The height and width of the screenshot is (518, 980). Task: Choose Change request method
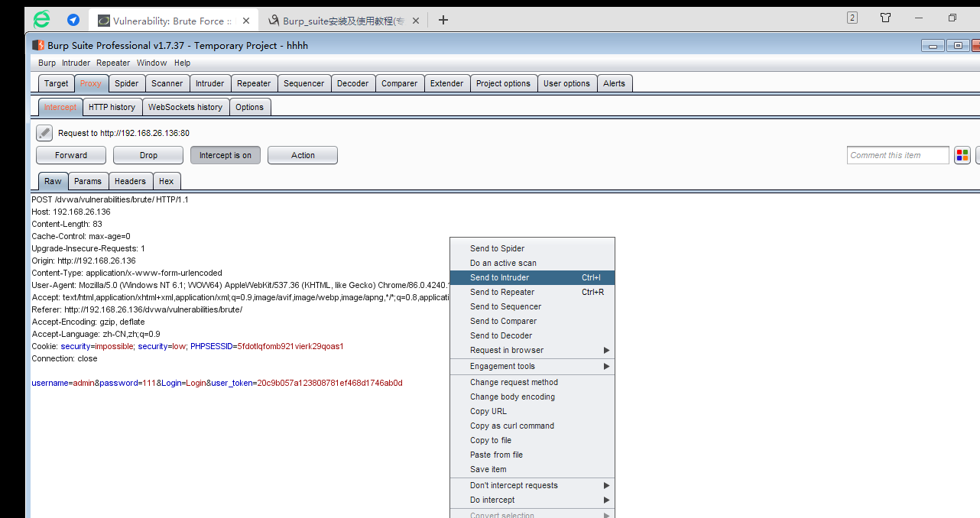(x=532, y=382)
